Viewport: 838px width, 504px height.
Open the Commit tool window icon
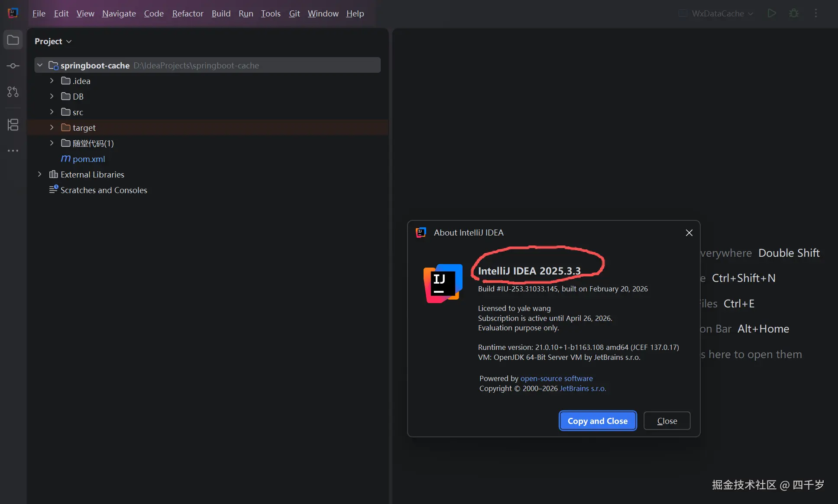(x=13, y=66)
